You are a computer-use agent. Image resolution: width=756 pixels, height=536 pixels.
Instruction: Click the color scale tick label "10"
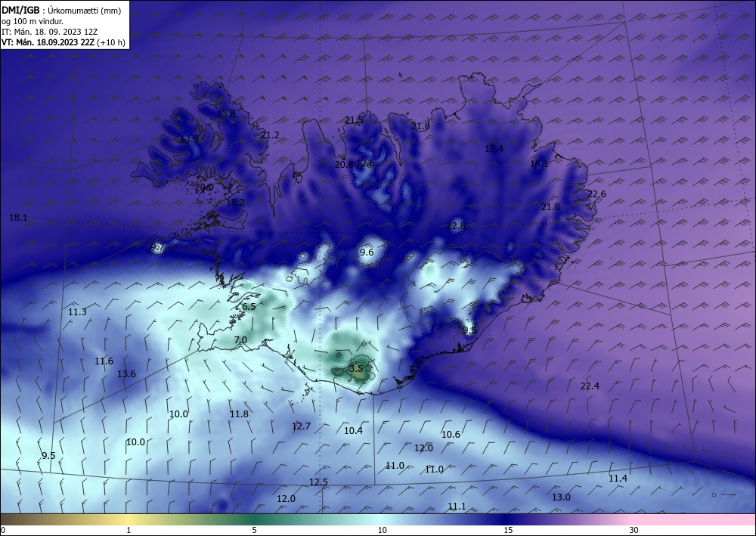382,530
